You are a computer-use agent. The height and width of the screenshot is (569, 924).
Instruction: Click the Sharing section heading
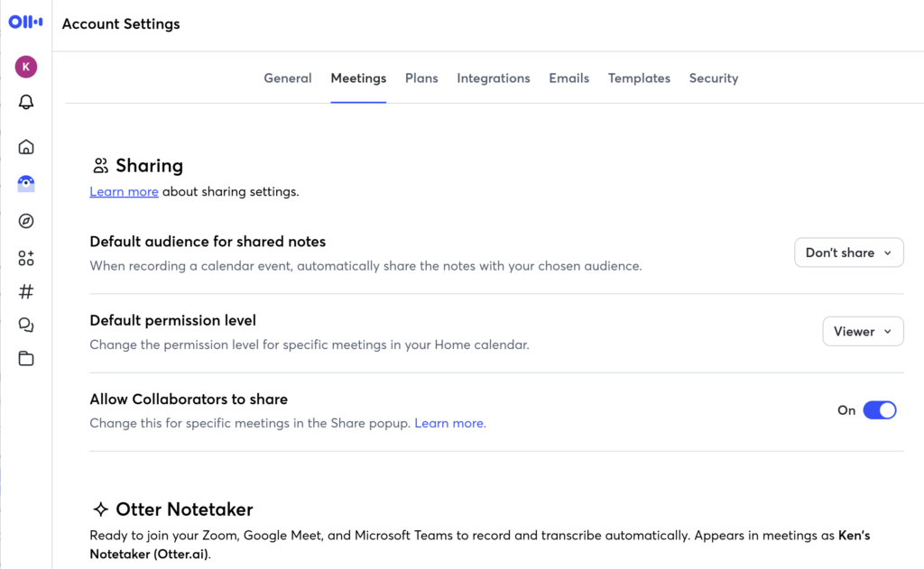149,166
